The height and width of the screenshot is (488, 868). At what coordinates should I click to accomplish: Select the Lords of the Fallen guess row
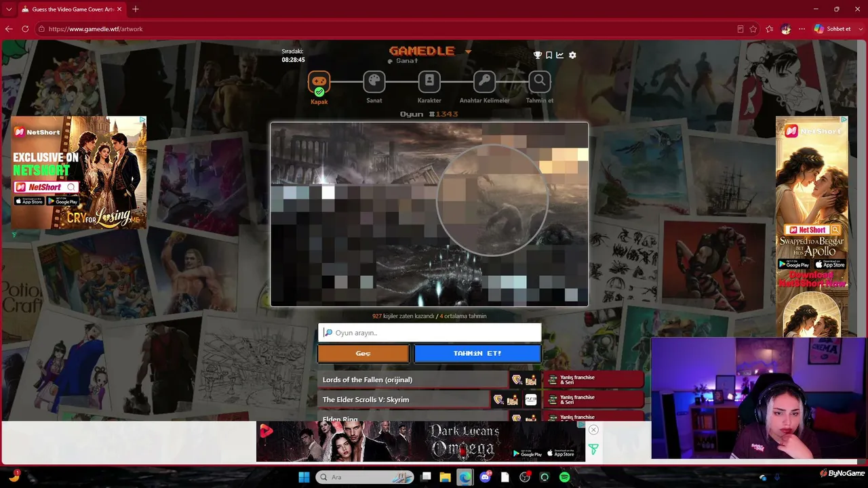(412, 380)
